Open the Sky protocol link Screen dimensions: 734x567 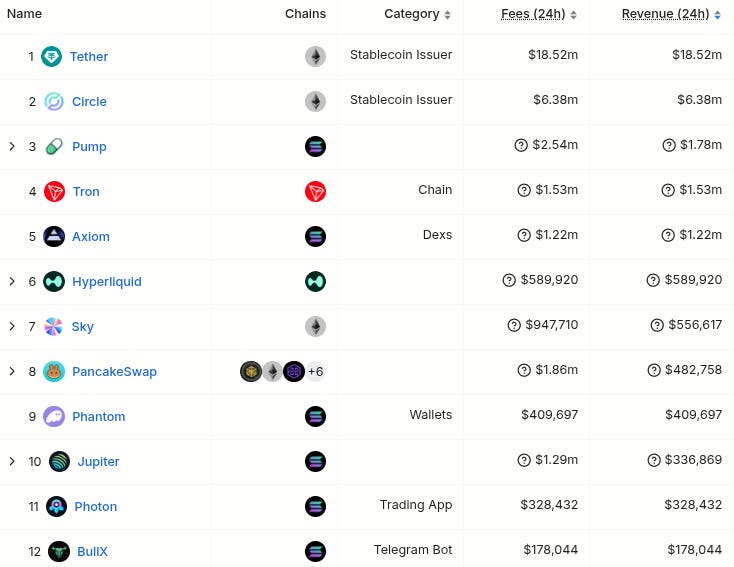click(x=82, y=326)
